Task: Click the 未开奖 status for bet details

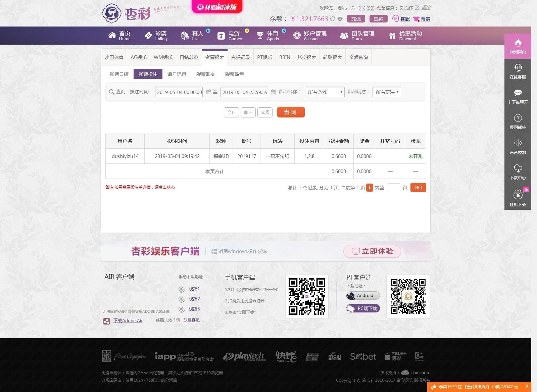Action: pyautogui.click(x=416, y=156)
